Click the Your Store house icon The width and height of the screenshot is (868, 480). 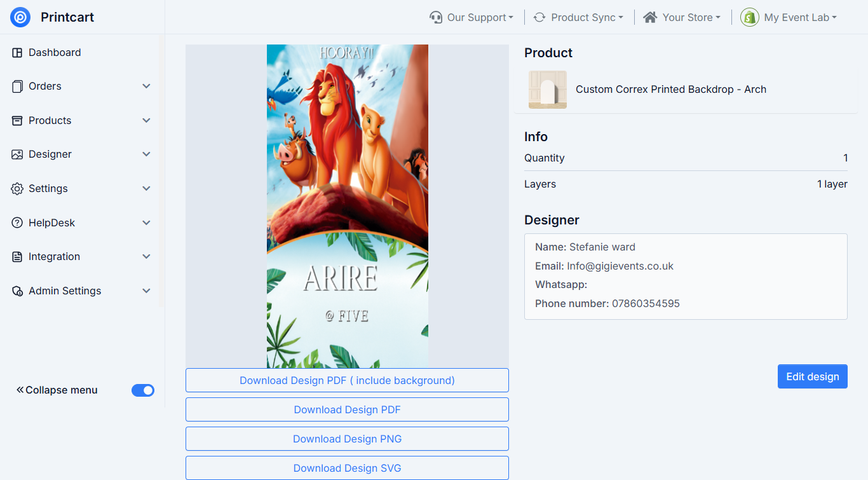coord(650,17)
